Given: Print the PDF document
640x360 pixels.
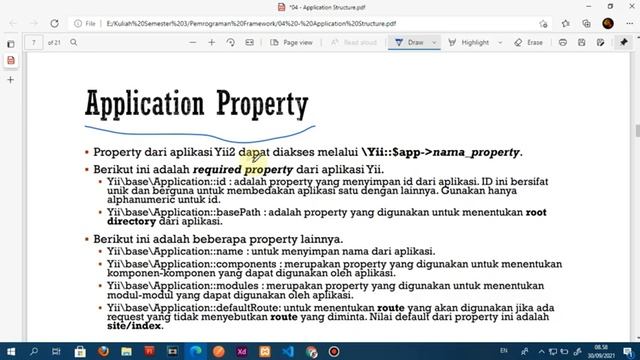Looking at the screenshot, I should pyautogui.click(x=563, y=42).
